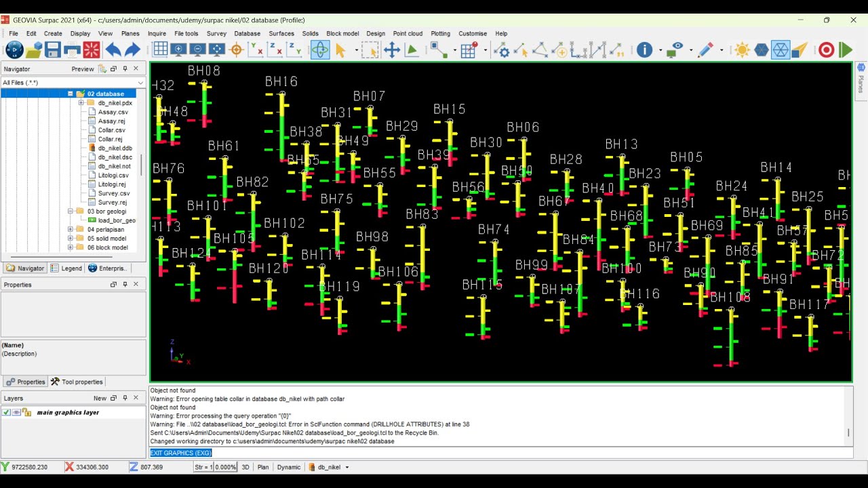Viewport: 868px width, 488px height.
Task: Expand the 04 perlapisan folder
Action: [70, 230]
